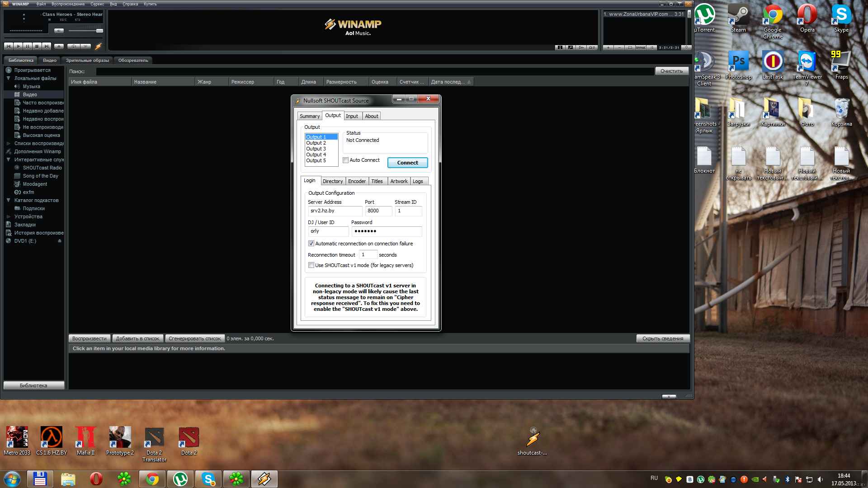Screen dimensions: 868x488
Task: Sort by Имя файла column header
Action: 100,82
